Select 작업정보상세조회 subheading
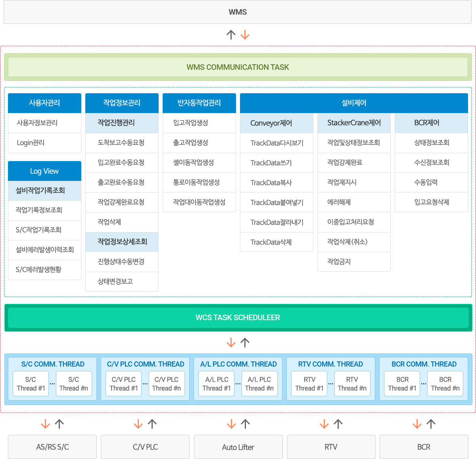This screenshot has width=476, height=459. [122, 242]
